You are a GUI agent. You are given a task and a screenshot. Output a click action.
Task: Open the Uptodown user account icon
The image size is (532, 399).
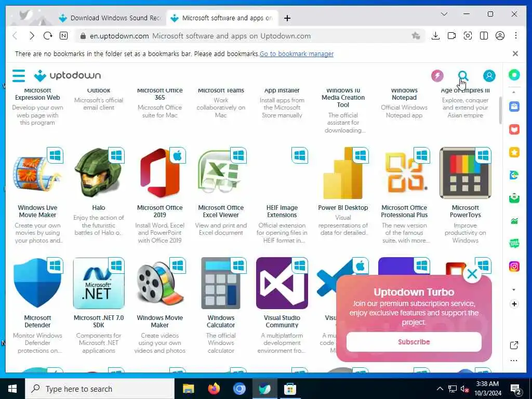click(489, 75)
